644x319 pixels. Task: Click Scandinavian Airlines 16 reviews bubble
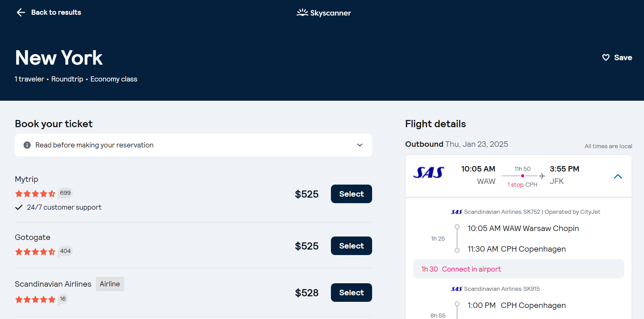pos(63,299)
